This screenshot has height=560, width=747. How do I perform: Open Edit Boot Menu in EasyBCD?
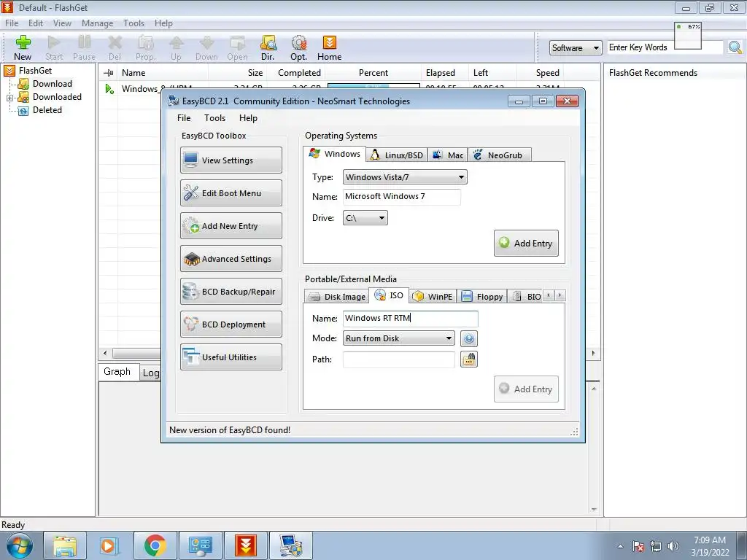coord(231,192)
